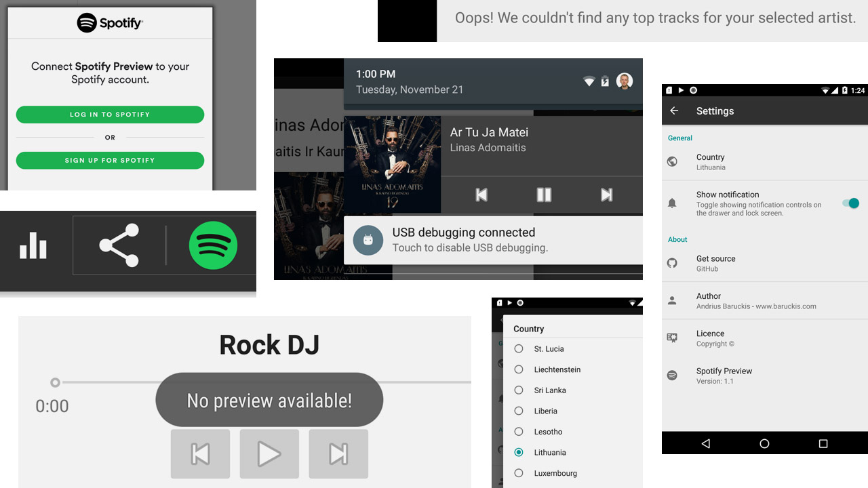Open the user avatar in the notification shade
The width and height of the screenshot is (868, 488).
(x=625, y=81)
